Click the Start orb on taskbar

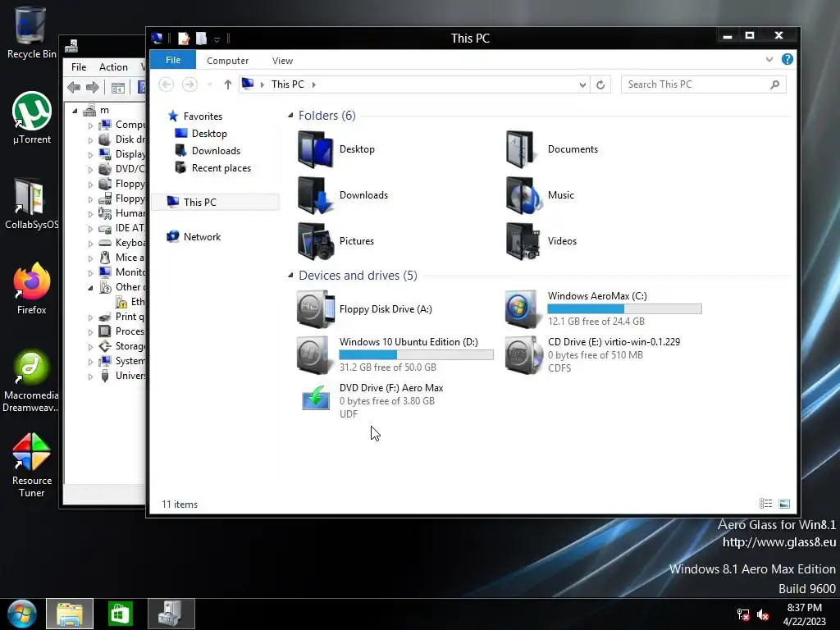22,614
